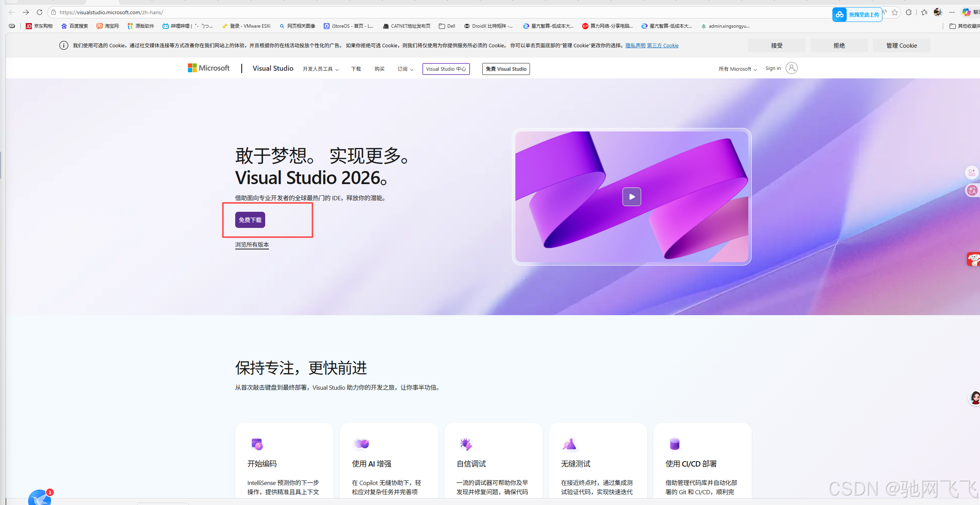
Task: Expand the 订阅 dropdown
Action: tap(404, 69)
